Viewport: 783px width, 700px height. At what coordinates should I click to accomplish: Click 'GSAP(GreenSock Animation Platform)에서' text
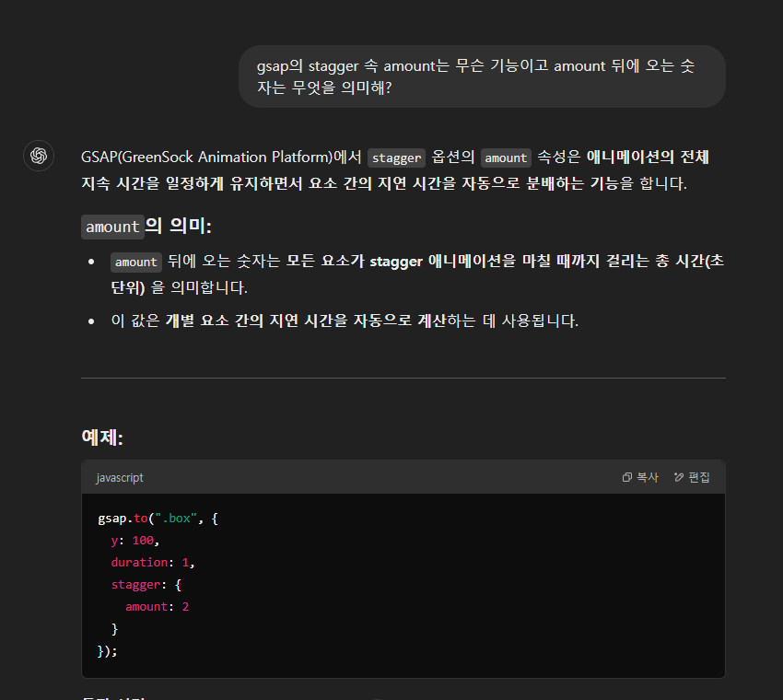[x=221, y=157]
